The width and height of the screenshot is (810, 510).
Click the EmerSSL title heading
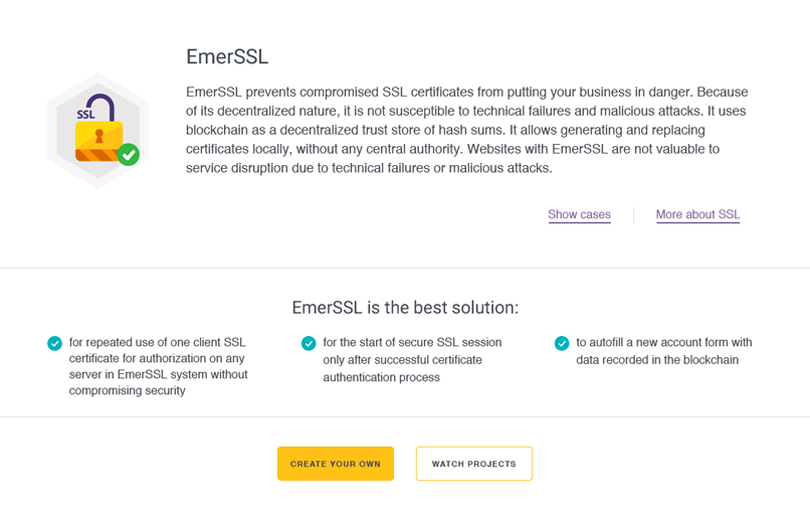pyautogui.click(x=227, y=57)
